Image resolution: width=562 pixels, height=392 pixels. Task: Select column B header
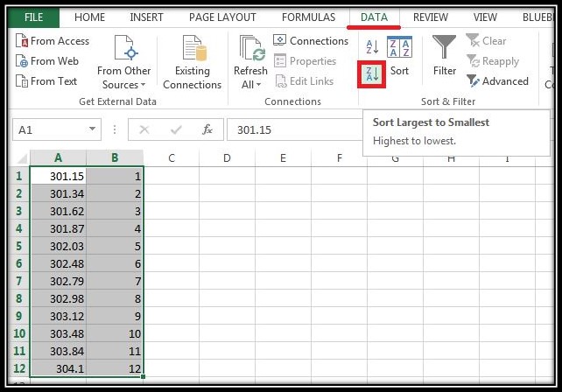[x=115, y=157]
